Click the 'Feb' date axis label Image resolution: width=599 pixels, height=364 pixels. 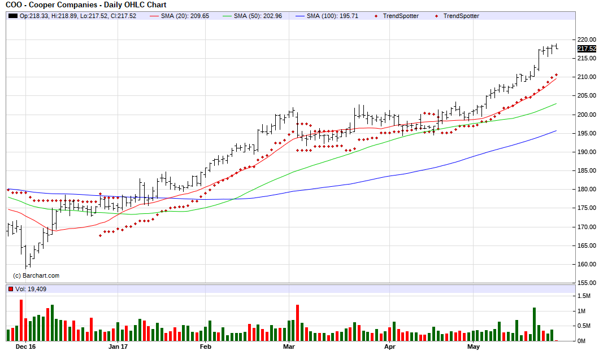[x=206, y=347]
